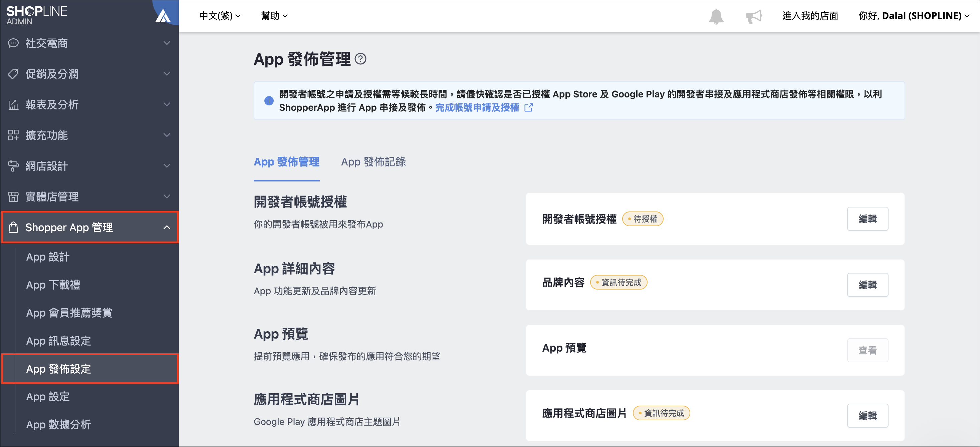Click 擴充功能 in the sidebar menu
This screenshot has width=980, height=447.
(46, 135)
